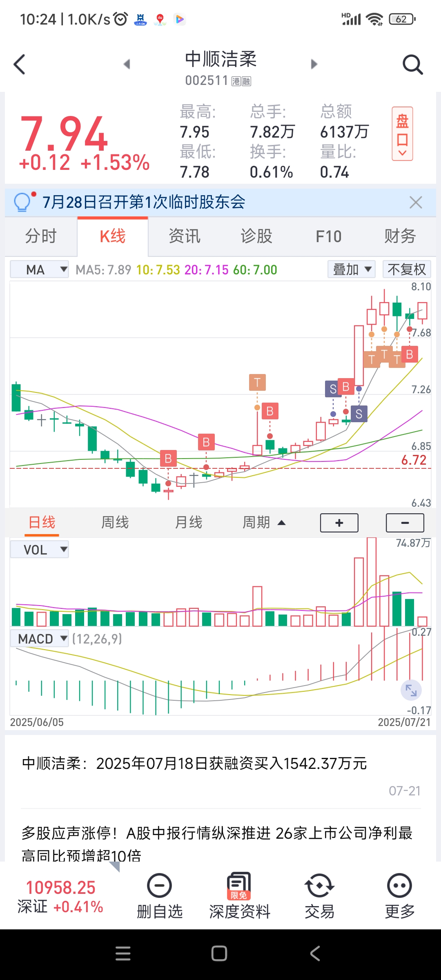Tap the fullscreen expand icon on chart
Screen dimensions: 441x980
coord(411,690)
